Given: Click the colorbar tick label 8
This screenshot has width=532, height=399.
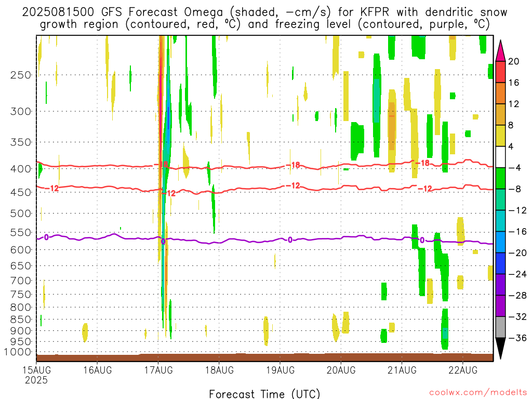Looking at the screenshot, I should point(511,125).
